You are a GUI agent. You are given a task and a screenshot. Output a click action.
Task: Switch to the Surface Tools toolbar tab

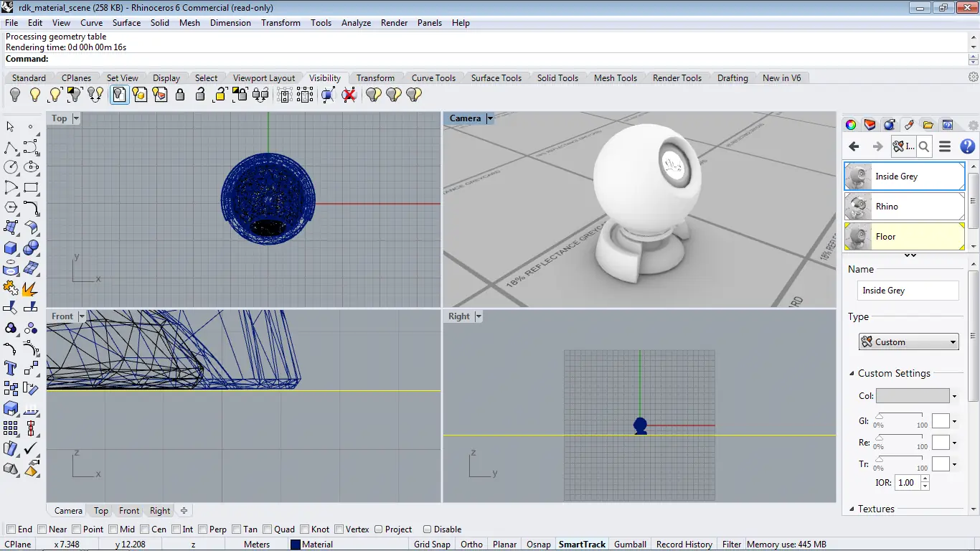(496, 78)
